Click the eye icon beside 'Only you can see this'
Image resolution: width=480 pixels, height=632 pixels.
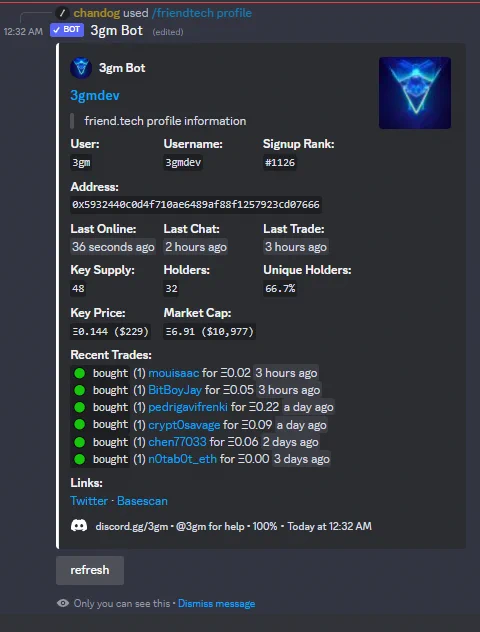(x=63, y=603)
